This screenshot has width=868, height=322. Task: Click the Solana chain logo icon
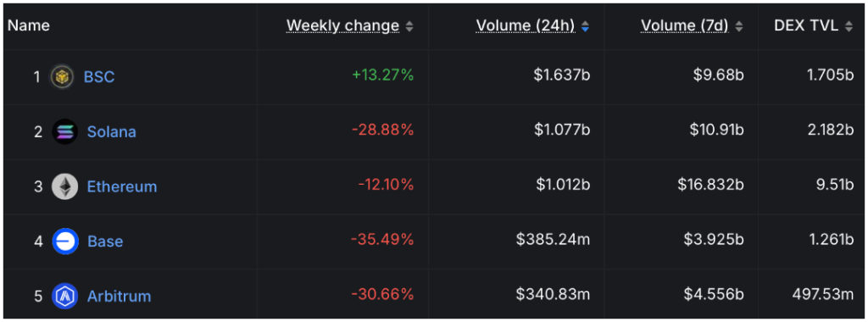[x=64, y=131]
